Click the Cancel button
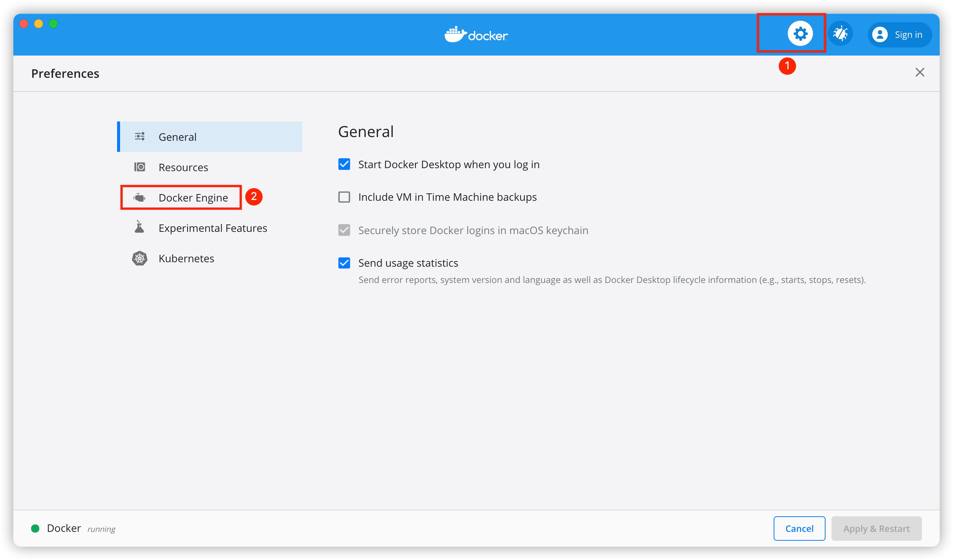The height and width of the screenshot is (560, 953). pos(799,529)
